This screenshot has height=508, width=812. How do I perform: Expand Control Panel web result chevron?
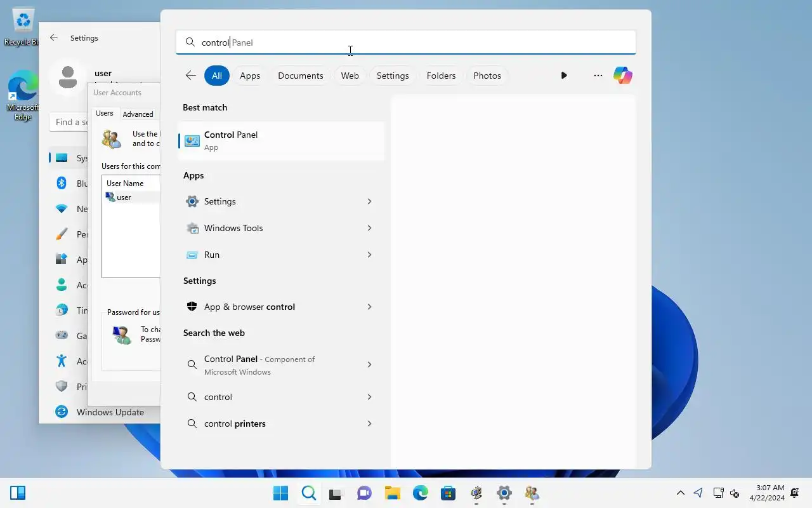pos(369,364)
